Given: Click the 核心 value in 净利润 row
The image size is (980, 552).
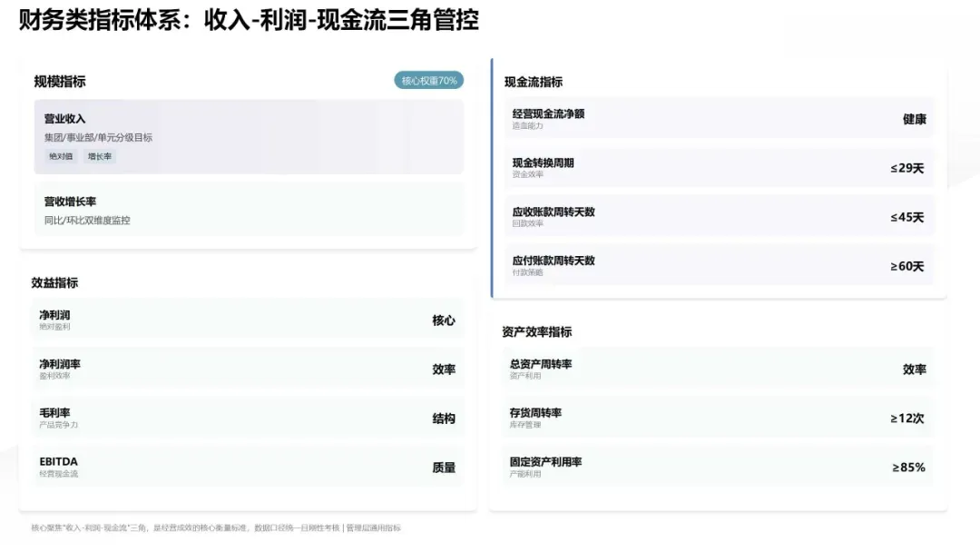Looking at the screenshot, I should (x=444, y=320).
